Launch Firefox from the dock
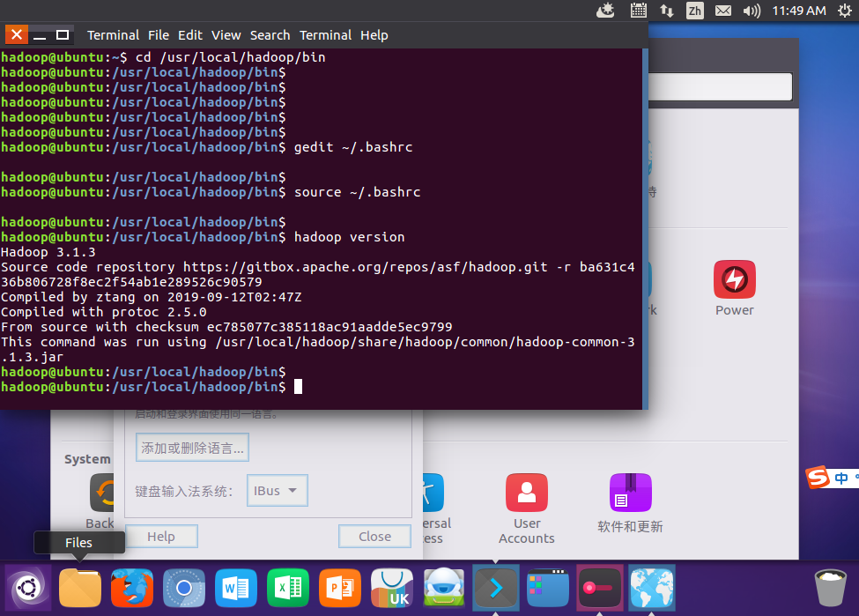Image resolution: width=859 pixels, height=616 pixels. tap(132, 588)
